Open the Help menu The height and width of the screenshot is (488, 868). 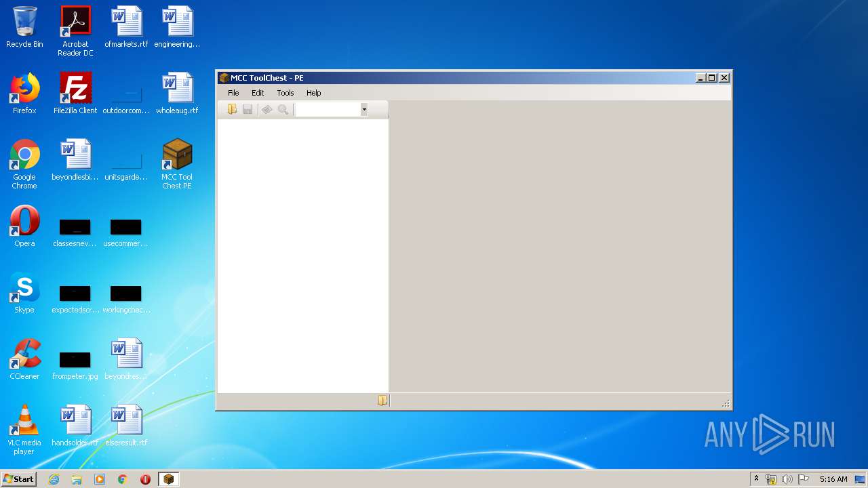coord(313,93)
